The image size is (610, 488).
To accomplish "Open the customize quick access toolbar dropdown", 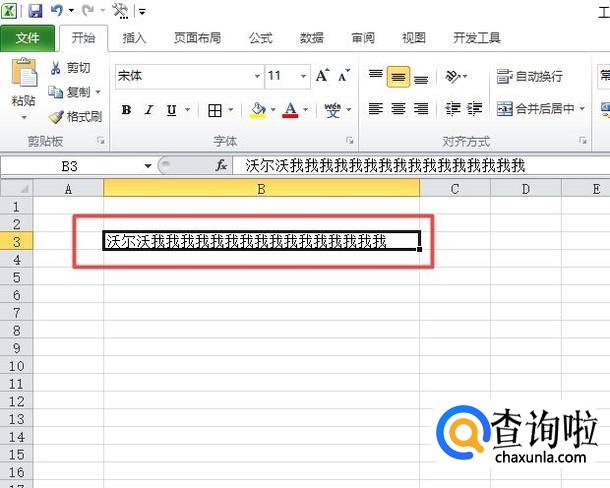I will [142, 12].
